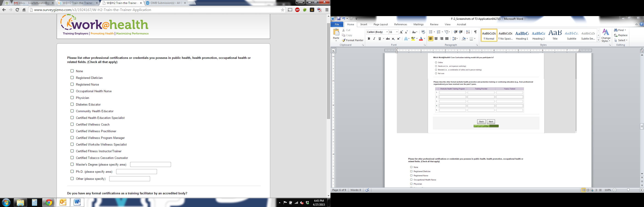This screenshot has width=644, height=207.
Task: Click the AdBlock Plus extension icon
Action: (297, 10)
